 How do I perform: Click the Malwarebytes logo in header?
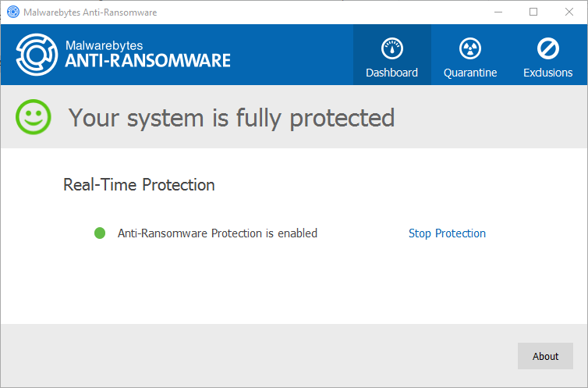(x=37, y=55)
